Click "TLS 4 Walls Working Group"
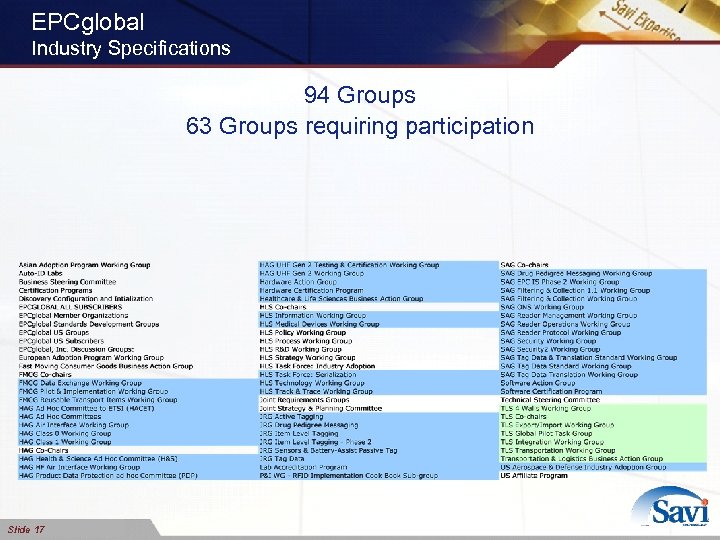Viewport: 720px width, 540px height. [546, 408]
